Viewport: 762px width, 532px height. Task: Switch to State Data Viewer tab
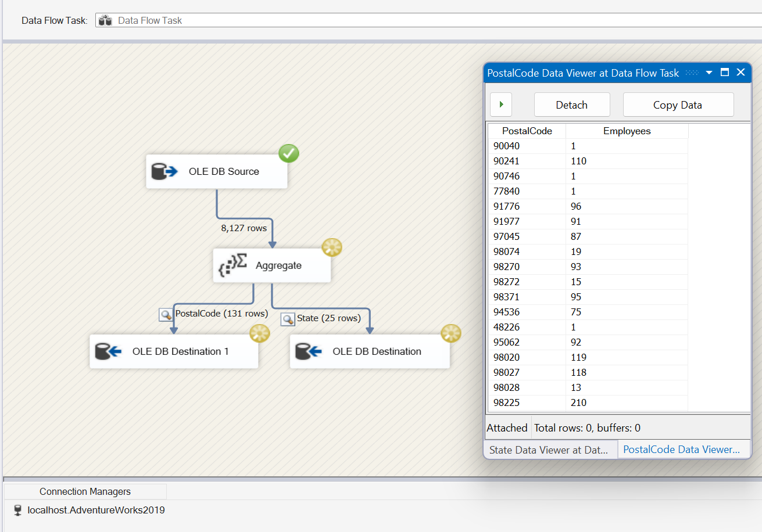pos(550,450)
